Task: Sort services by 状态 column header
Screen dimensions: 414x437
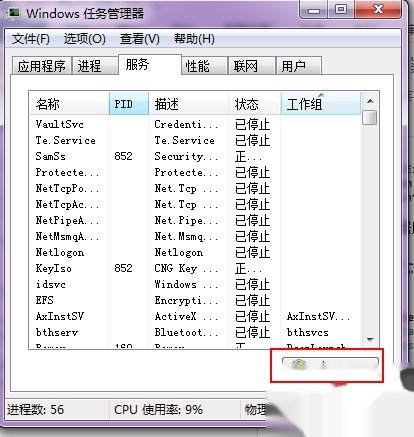Action: coord(255,104)
